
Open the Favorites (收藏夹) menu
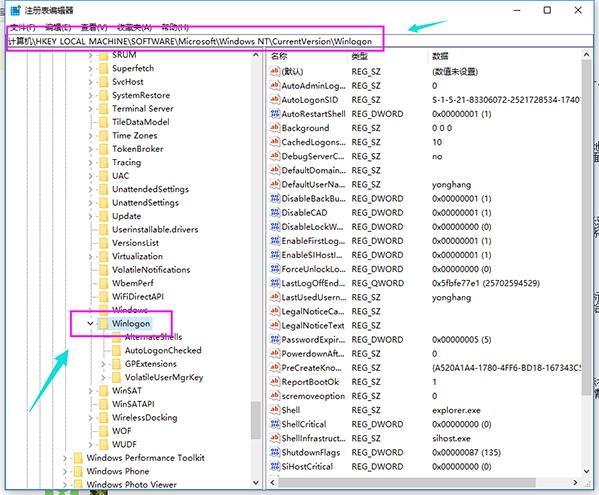tap(134, 27)
